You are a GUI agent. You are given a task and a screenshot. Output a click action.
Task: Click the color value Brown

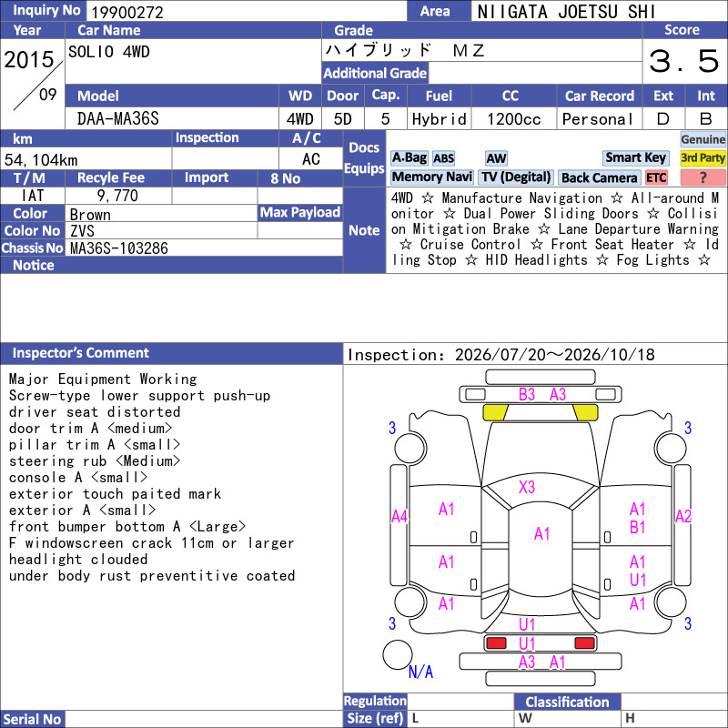pos(90,215)
